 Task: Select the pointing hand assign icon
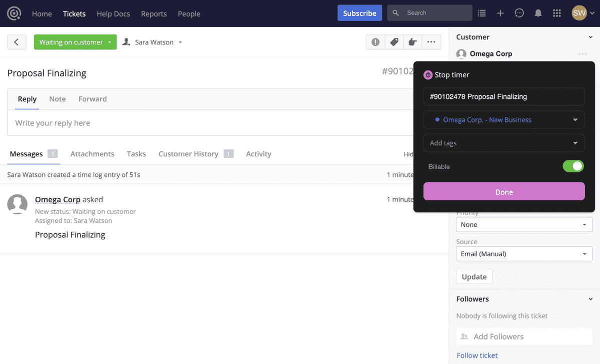pyautogui.click(x=412, y=42)
